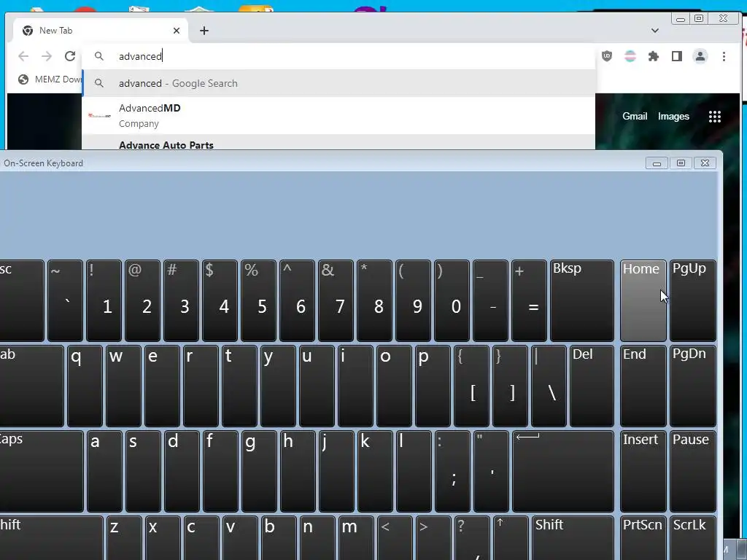Reload the page in Chrome
The width and height of the screenshot is (747, 560).
pyautogui.click(x=70, y=56)
